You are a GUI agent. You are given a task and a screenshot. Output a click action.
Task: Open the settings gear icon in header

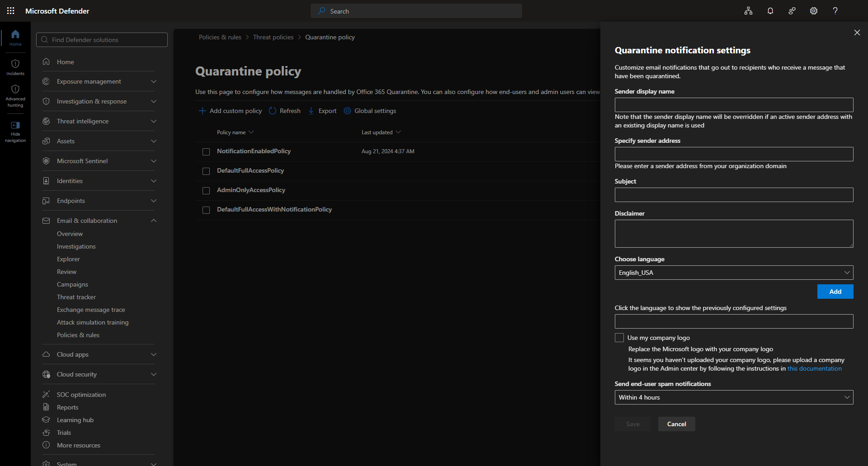point(814,11)
